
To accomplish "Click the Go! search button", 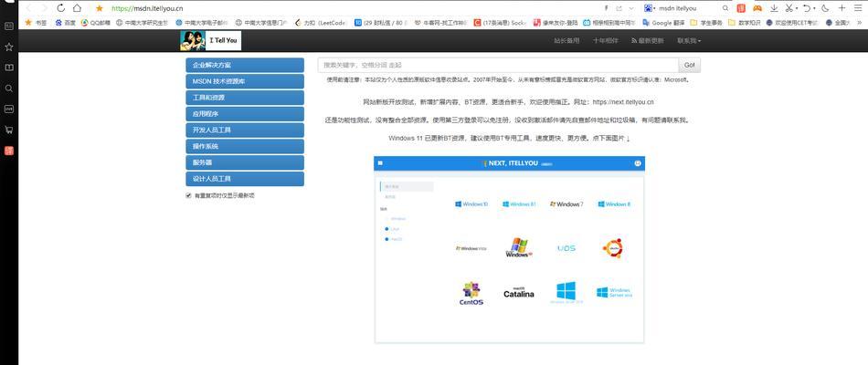I will tap(690, 66).
